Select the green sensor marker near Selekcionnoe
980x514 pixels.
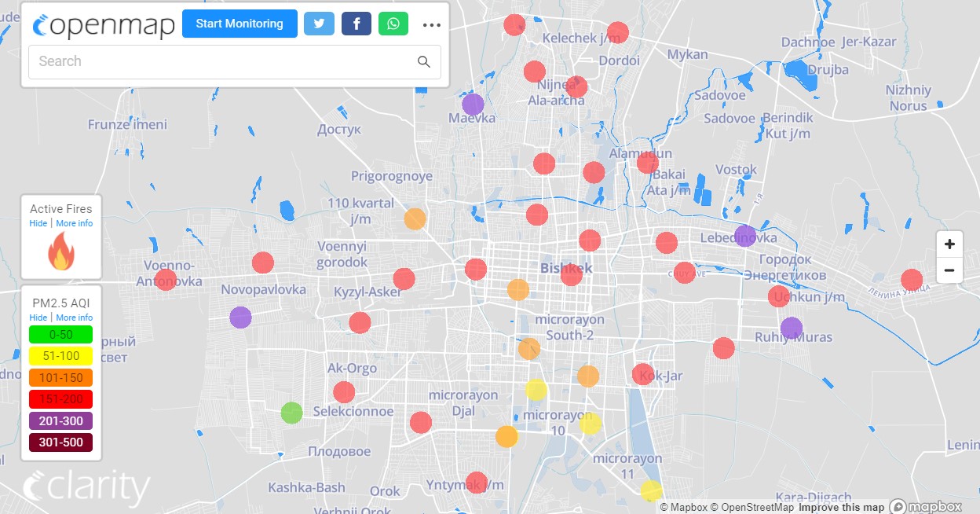pos(291,413)
